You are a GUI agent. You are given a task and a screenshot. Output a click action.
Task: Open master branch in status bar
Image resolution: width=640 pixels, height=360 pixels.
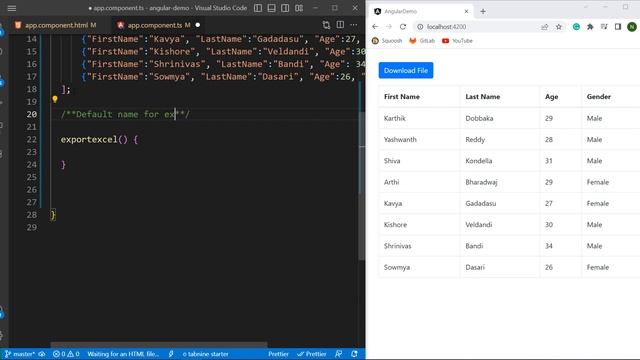20,354
